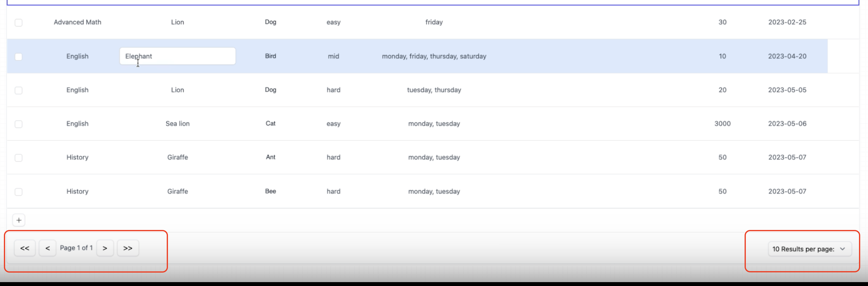
Task: Open the 10 Results per page dropdown
Action: click(x=810, y=249)
